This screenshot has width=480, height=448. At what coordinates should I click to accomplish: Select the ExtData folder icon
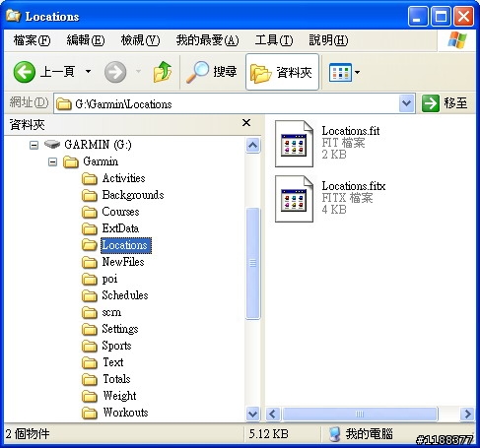(x=90, y=229)
